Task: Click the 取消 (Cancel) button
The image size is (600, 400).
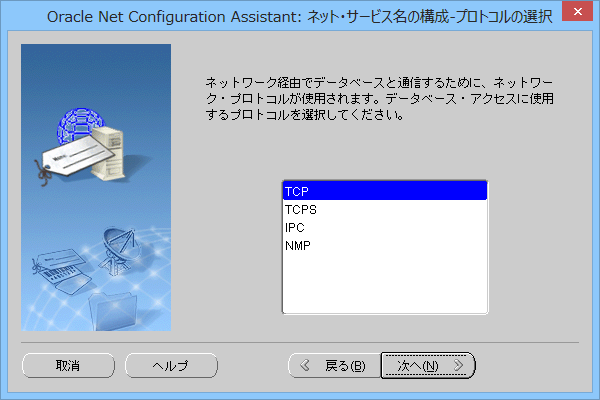Action: coord(68,366)
